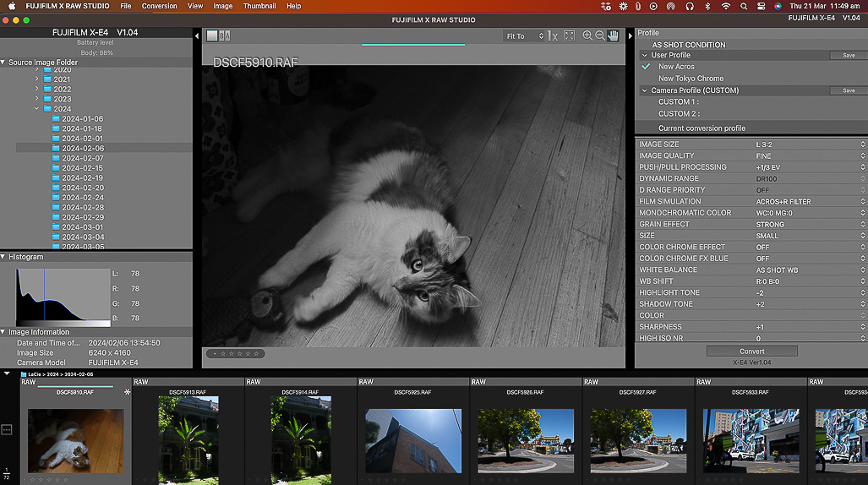Collapse the 2024 folder tree
This screenshot has height=485, width=868.
(37, 109)
